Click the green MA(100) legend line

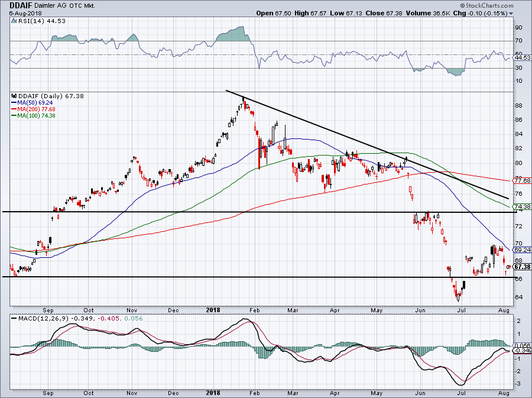pos(14,116)
